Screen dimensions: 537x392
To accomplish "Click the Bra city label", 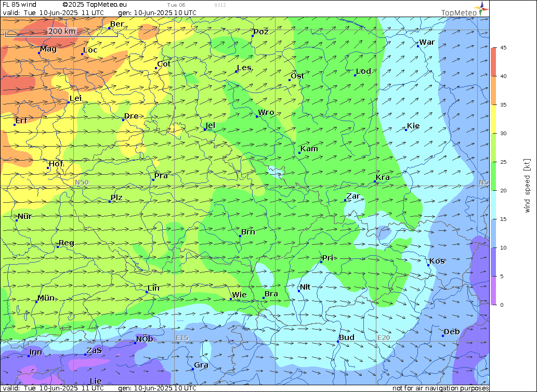I will pyautogui.click(x=271, y=294).
